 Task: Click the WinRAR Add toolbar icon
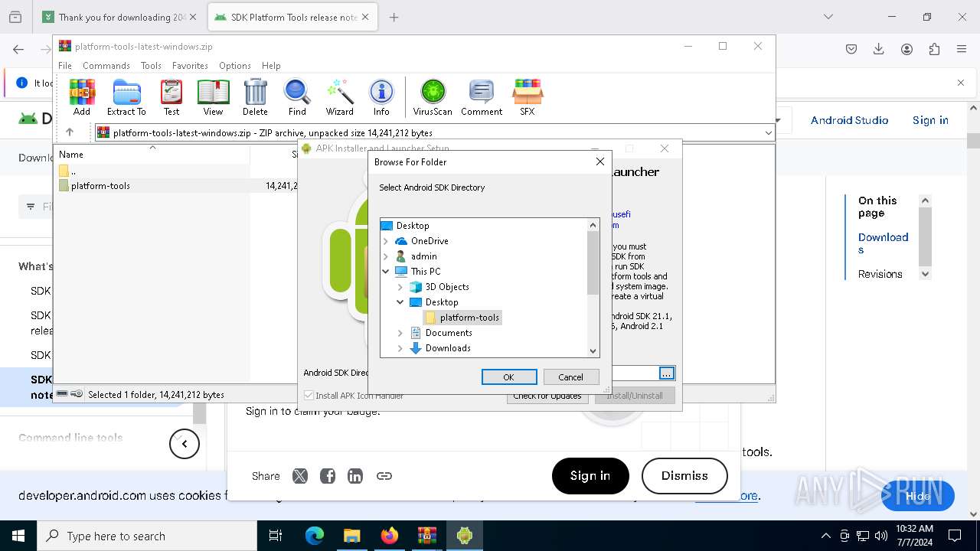click(82, 97)
